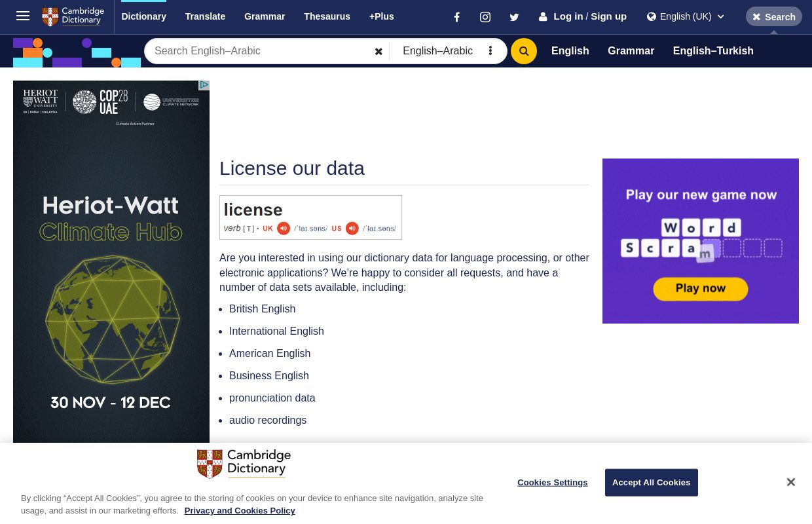
Task: Open the three-dot dictionary options
Action: [490, 51]
